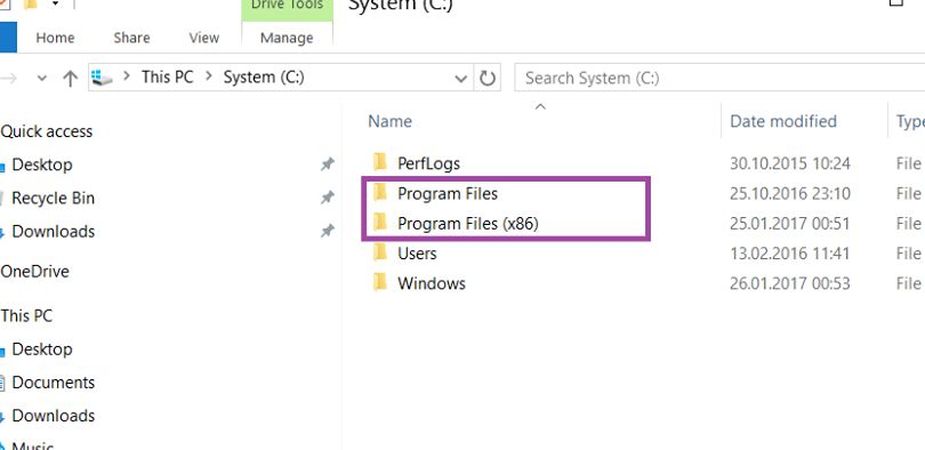Image resolution: width=925 pixels, height=450 pixels.
Task: Unpin Desktop from Quick access
Action: pos(327,165)
